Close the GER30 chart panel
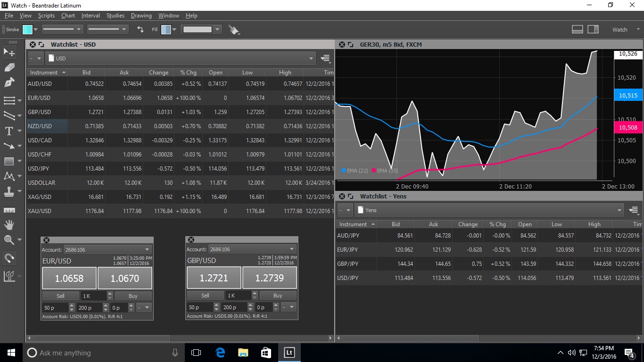The height and width of the screenshot is (362, 644). pyautogui.click(x=341, y=45)
